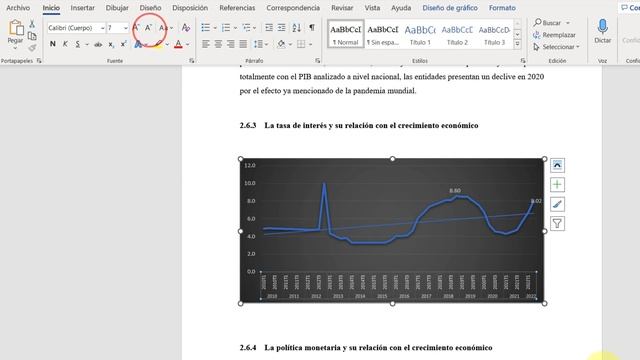Open chart layout options icon

[557, 165]
